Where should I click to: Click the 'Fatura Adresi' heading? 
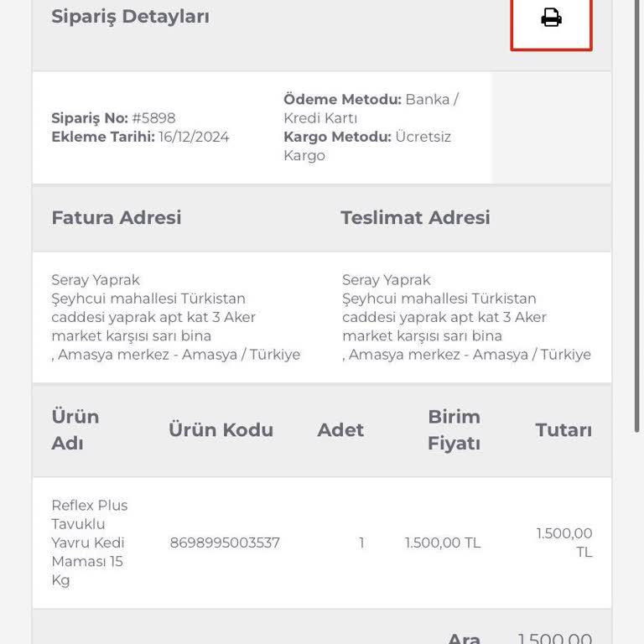[x=117, y=218]
